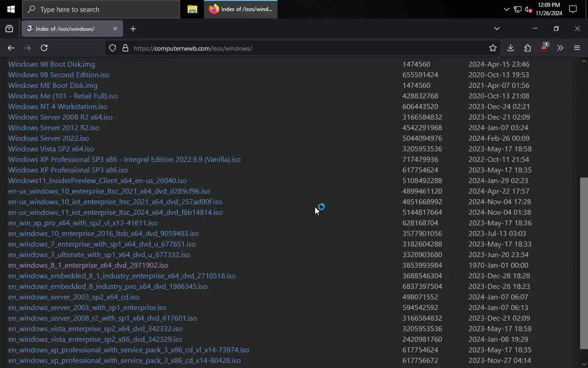588x368 pixels.
Task: Select date 2024-Nov-04 17:28 text
Action: 500,202
